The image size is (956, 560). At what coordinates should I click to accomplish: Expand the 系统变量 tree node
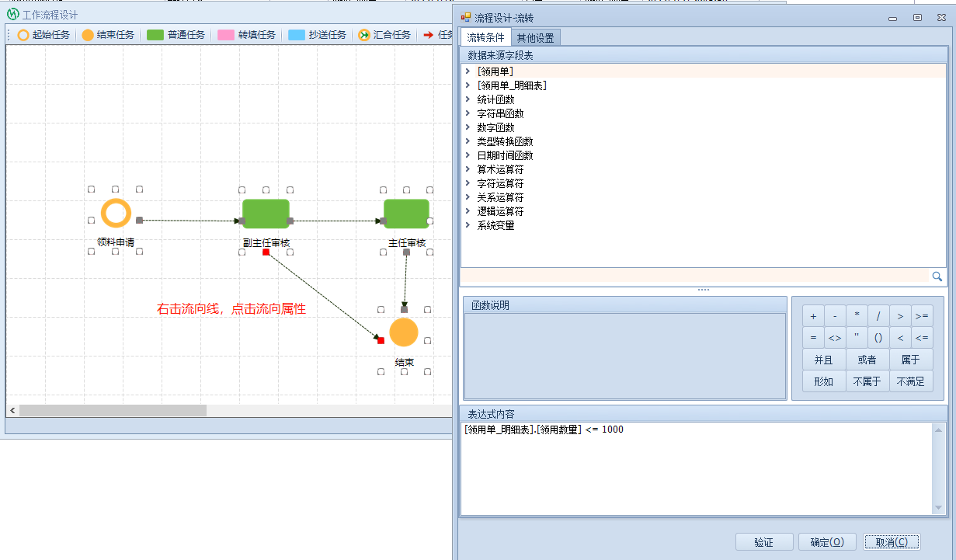point(468,225)
